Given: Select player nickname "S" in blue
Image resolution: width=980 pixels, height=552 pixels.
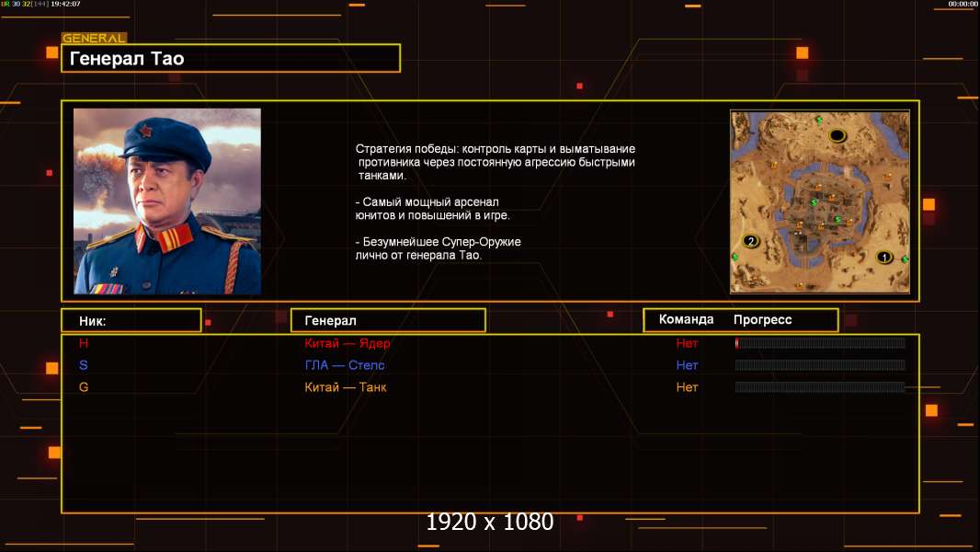Looking at the screenshot, I should pyautogui.click(x=84, y=365).
